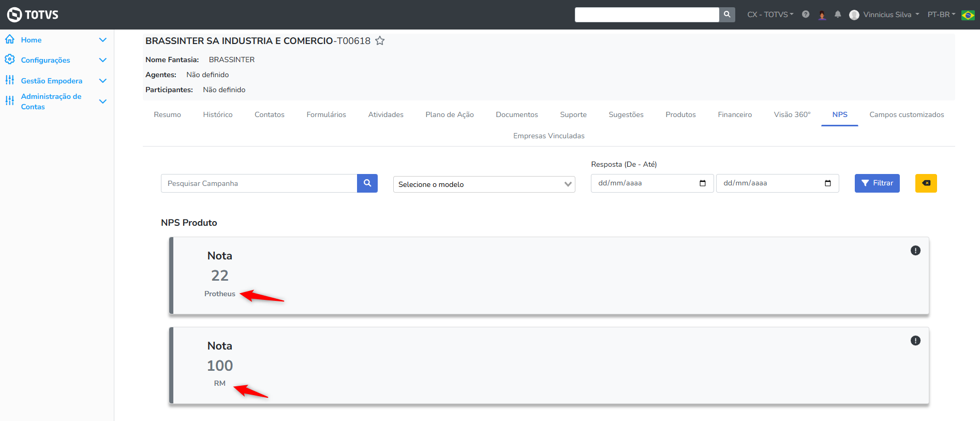Search campaign using the blue magnifier button

367,183
